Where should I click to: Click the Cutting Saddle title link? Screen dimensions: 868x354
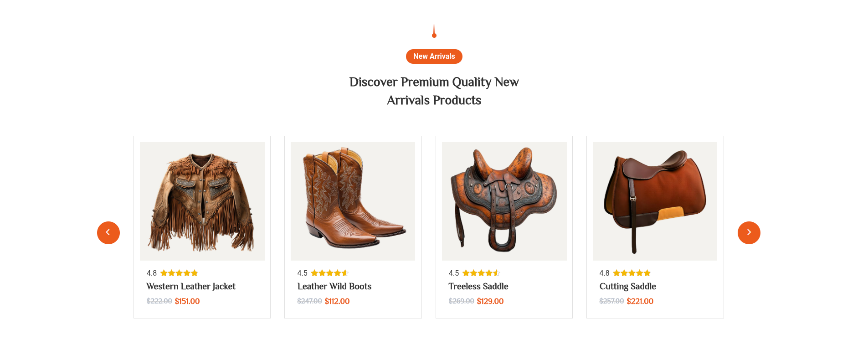point(627,287)
